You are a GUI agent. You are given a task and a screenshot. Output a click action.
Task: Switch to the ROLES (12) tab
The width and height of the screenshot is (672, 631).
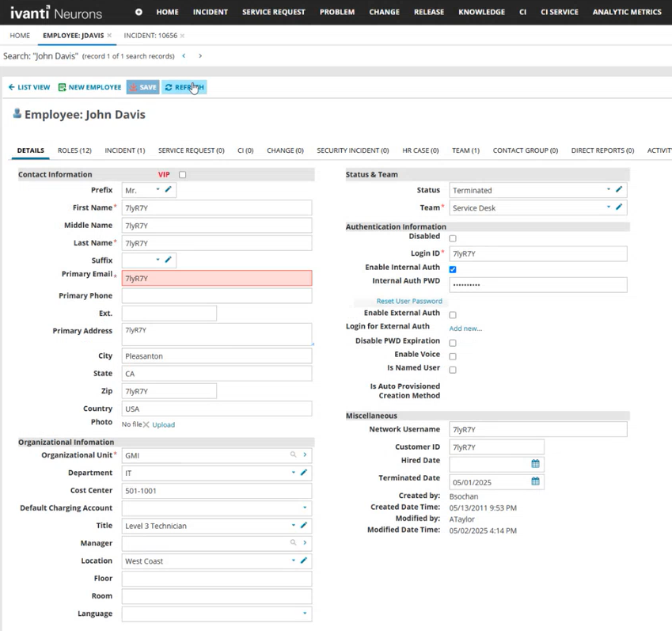point(74,150)
